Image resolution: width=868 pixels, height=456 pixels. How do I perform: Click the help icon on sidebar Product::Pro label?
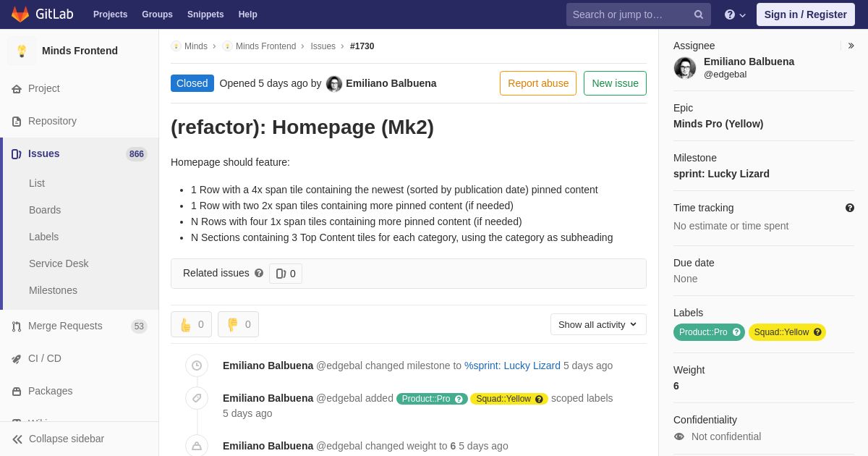[736, 332]
